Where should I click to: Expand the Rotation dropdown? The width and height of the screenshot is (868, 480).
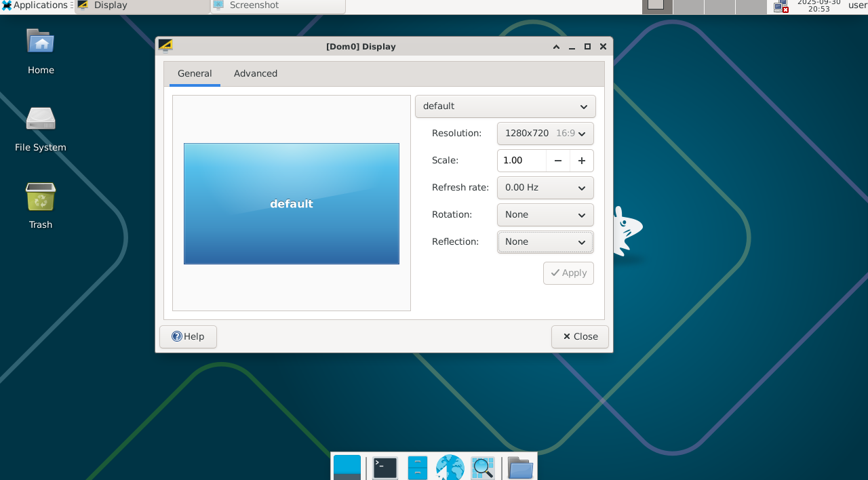(545, 215)
